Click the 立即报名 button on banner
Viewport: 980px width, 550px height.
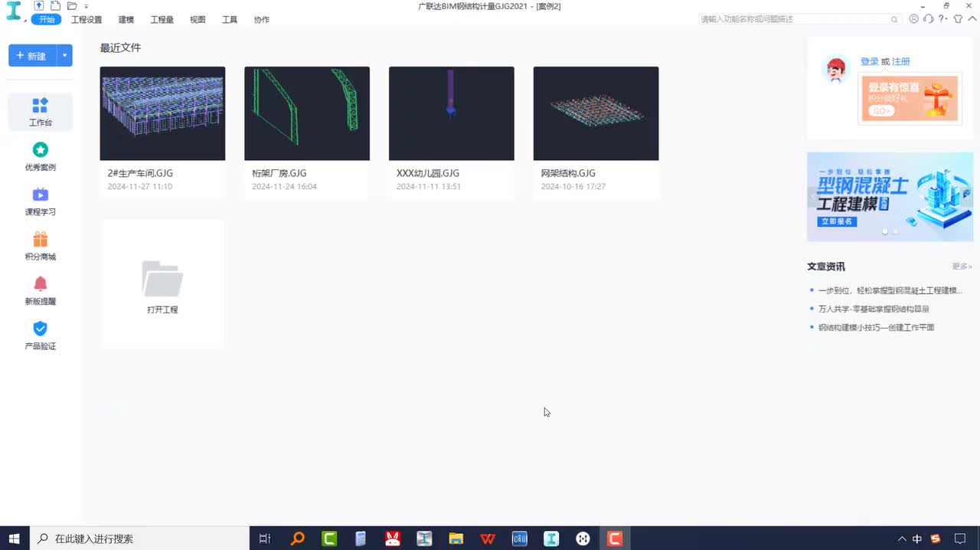coord(837,221)
